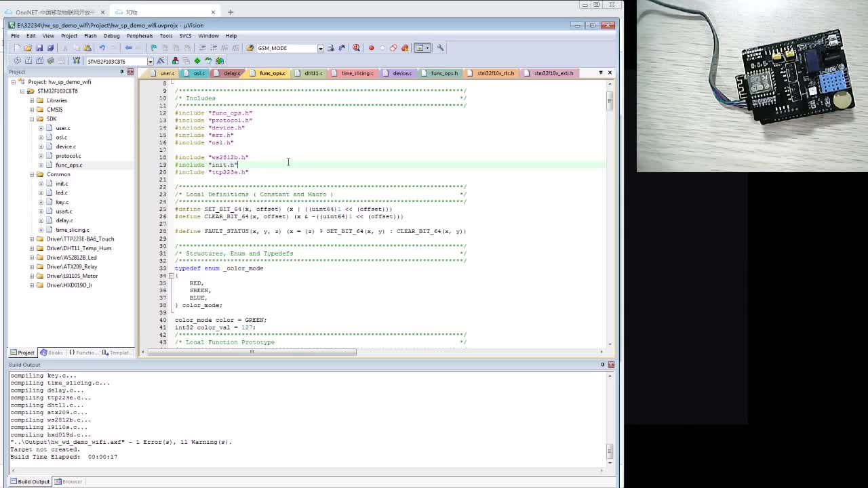Image resolution: width=868 pixels, height=488 pixels.
Task: Toggle the Build Output panel pin
Action: tap(602, 365)
